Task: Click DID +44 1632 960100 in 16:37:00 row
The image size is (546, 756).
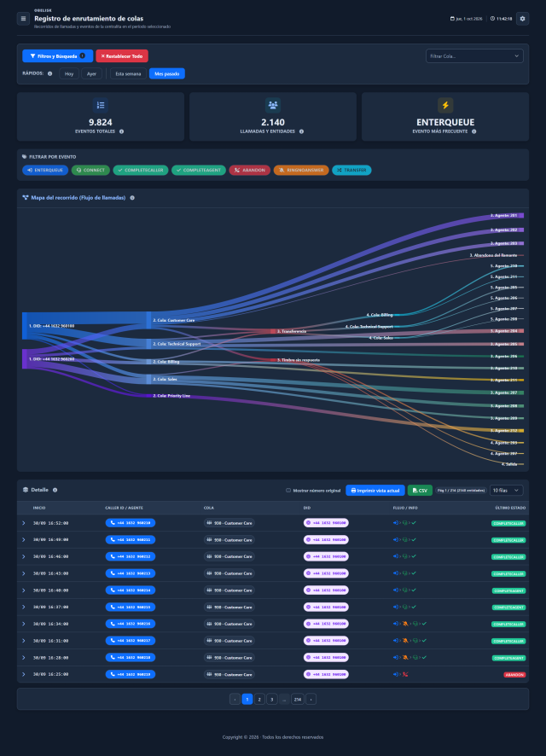Action: coord(326,607)
